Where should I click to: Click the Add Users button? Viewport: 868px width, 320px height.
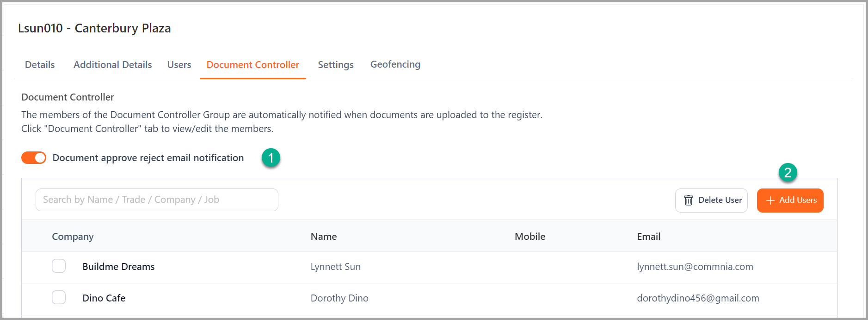coord(790,201)
